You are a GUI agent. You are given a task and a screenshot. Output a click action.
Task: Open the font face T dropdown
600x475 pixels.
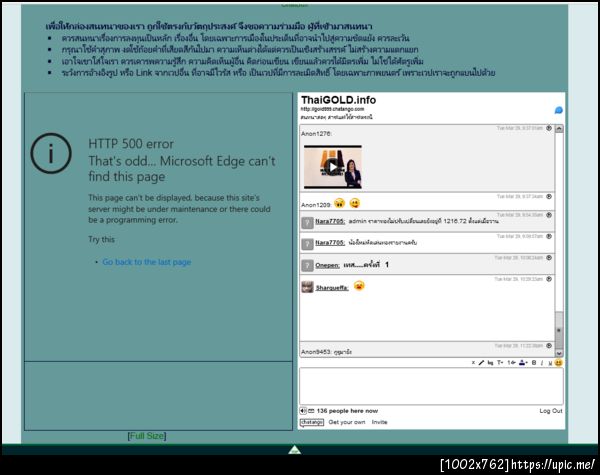500,362
